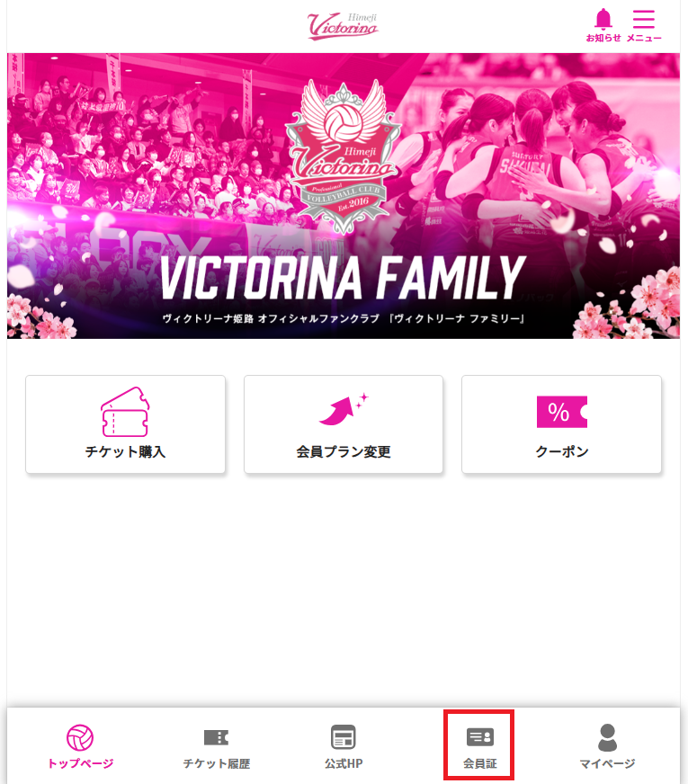Switch to the チケット履歴 tab label
Image resolution: width=688 pixels, height=784 pixels.
[216, 763]
